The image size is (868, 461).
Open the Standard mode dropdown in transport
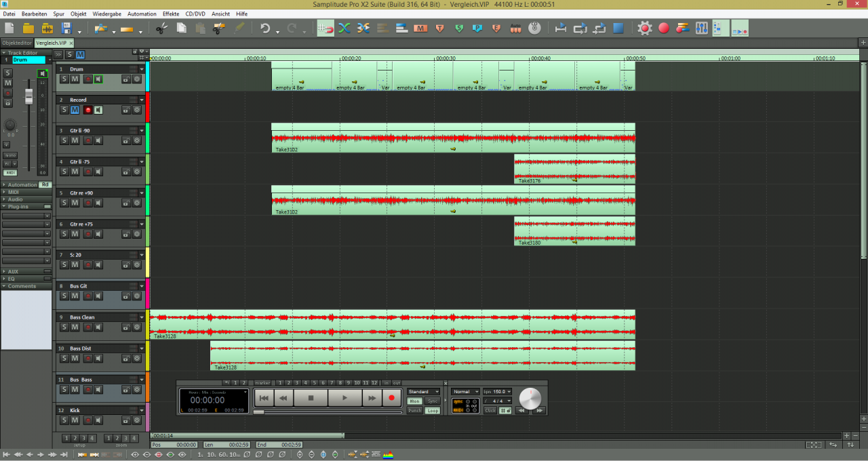[423, 392]
